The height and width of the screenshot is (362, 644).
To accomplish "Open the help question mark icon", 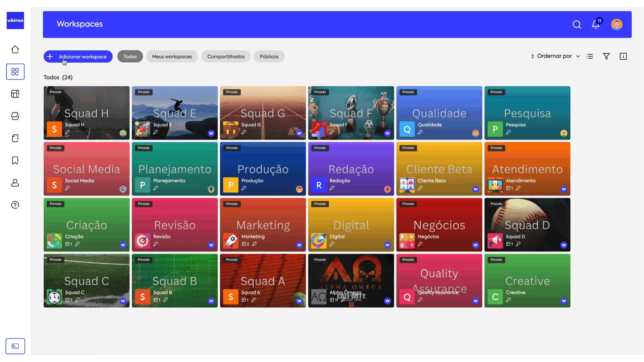I will point(15,205).
